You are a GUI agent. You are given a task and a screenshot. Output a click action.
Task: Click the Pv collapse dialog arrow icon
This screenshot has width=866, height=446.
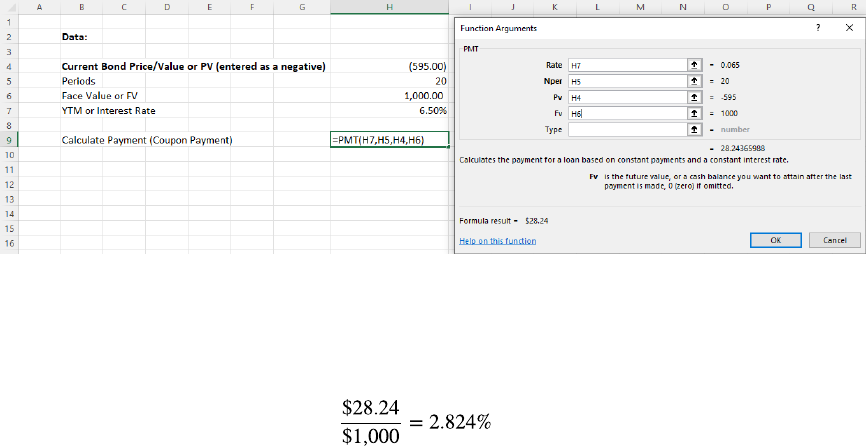693,98
